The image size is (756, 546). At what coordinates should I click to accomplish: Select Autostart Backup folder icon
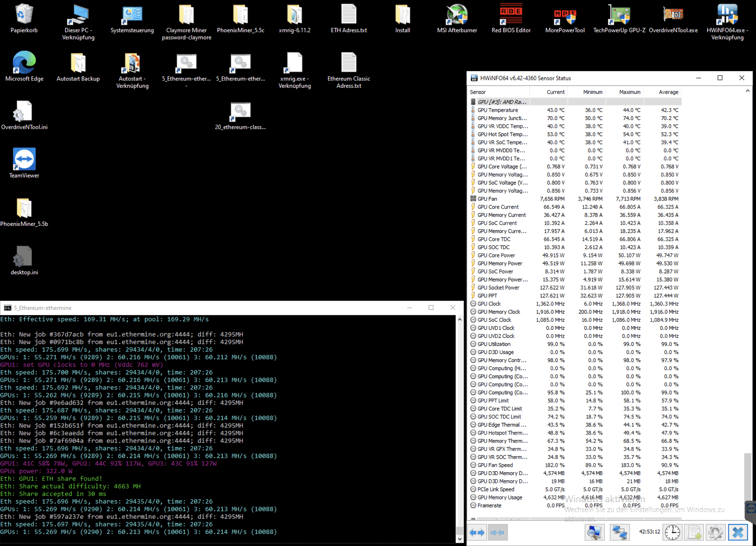click(x=78, y=67)
